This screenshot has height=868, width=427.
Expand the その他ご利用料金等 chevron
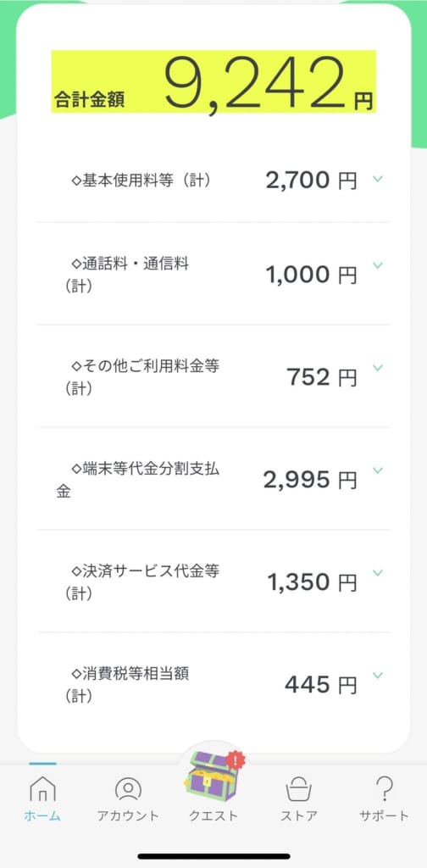coord(378,368)
